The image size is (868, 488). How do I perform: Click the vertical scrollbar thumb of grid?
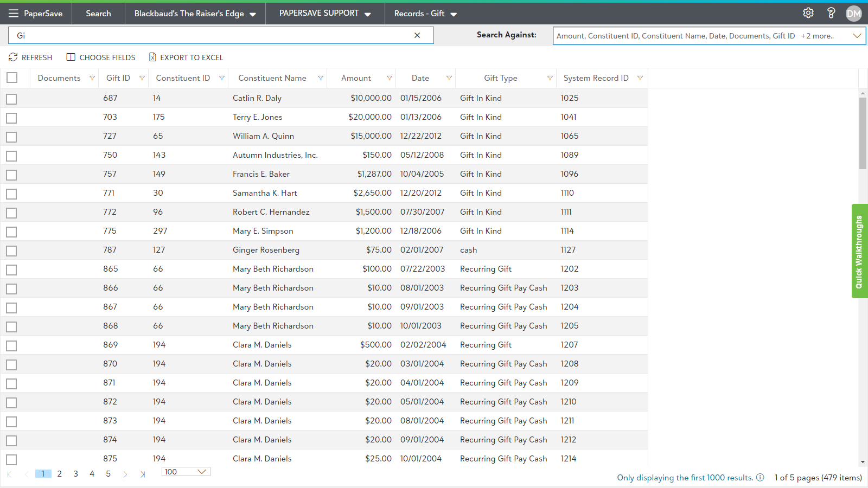(863, 133)
